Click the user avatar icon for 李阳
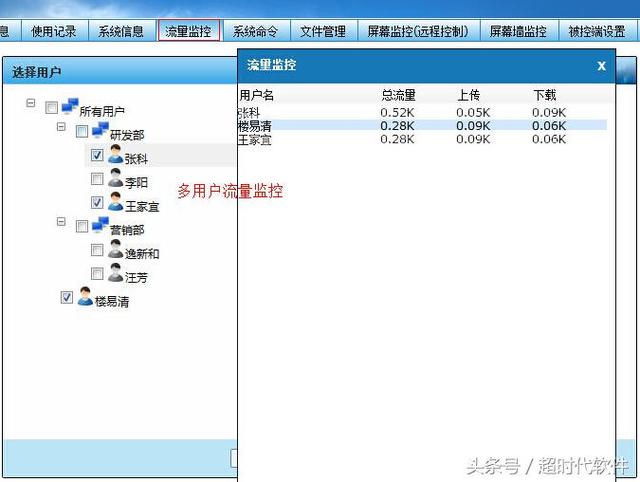 [x=115, y=179]
